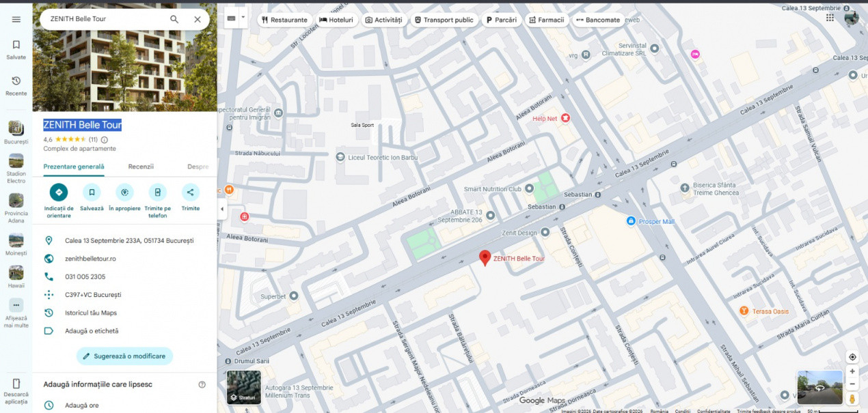Clear the ZENITH Belle Tour search
This screenshot has height=413, width=868.
[198, 19]
